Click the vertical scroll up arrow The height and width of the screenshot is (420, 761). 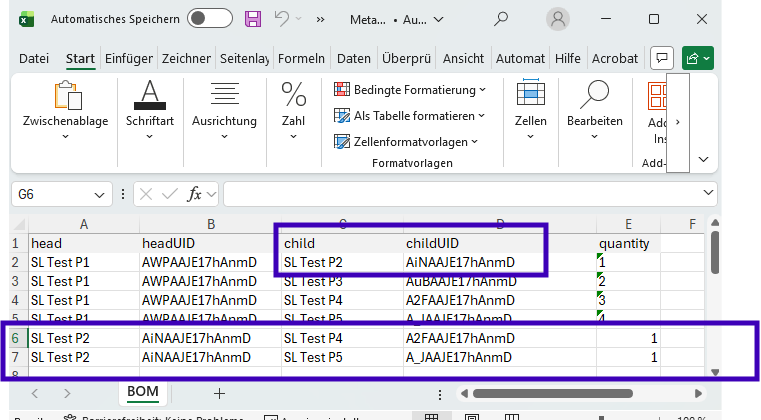click(x=715, y=223)
